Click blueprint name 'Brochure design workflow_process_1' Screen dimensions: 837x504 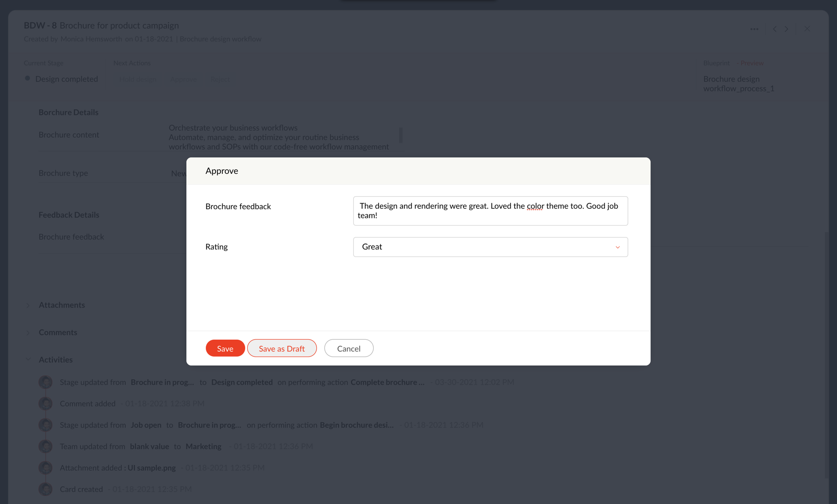pos(739,84)
